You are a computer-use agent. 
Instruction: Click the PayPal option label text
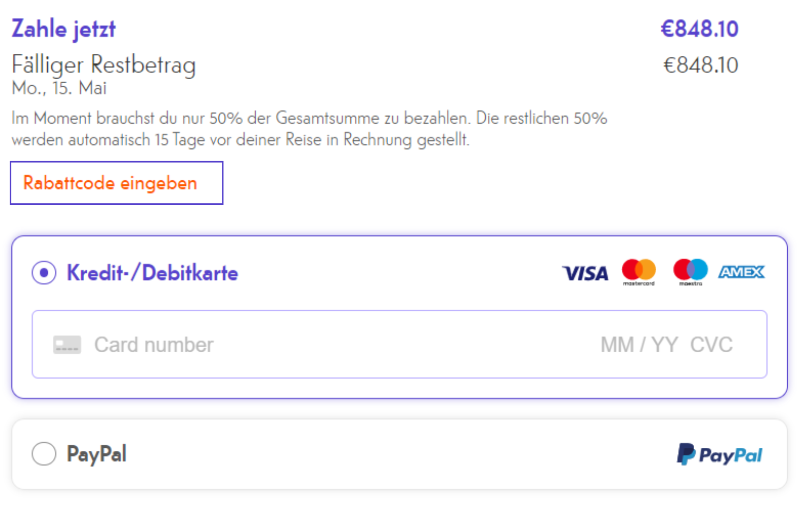pyautogui.click(x=97, y=454)
